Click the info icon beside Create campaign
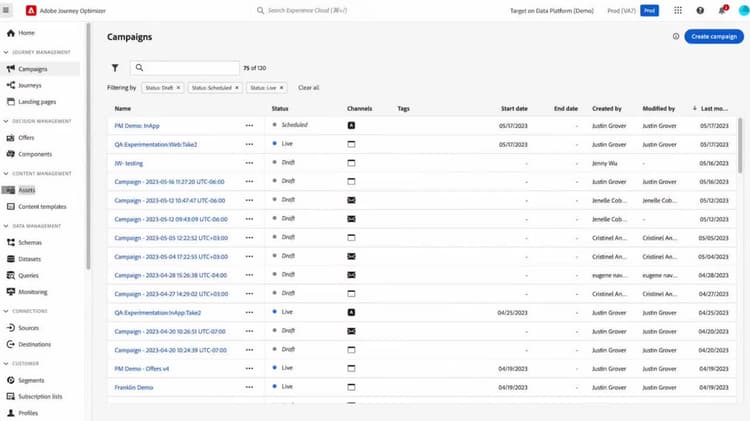This screenshot has width=750, height=421. point(676,36)
